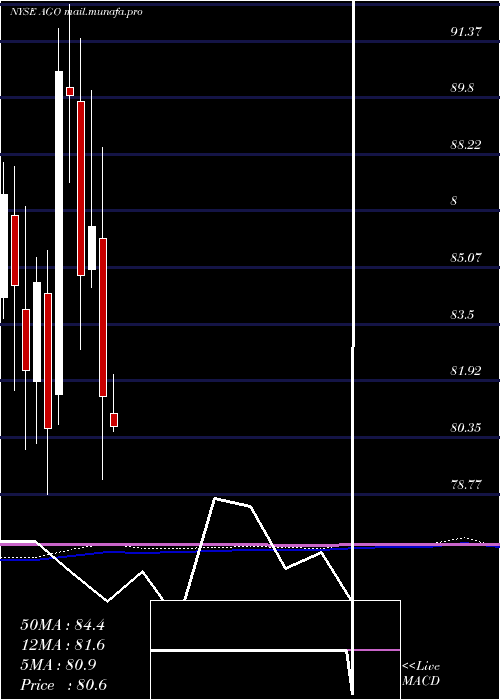The width and height of the screenshot is (500, 700).
Task: Click the 5MA : 80.9 readout
Action: point(58,665)
